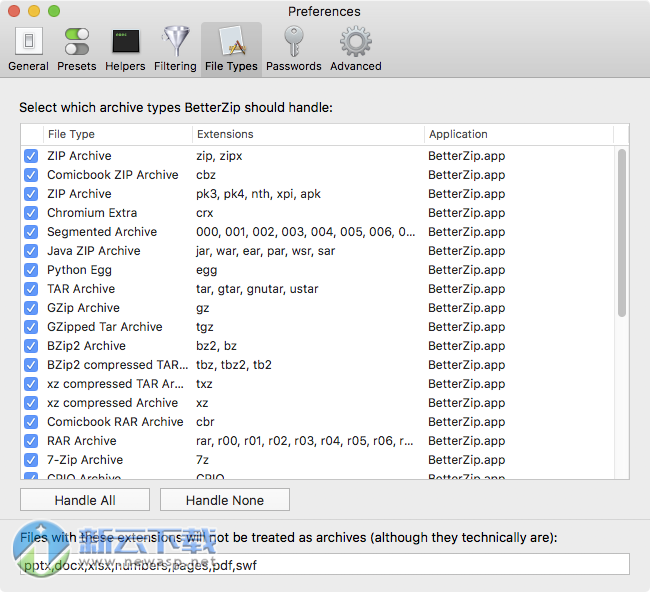The image size is (650, 592).
Task: Click the 'tbz, tbz2, tb2' extensions cell
Action: 234,365
